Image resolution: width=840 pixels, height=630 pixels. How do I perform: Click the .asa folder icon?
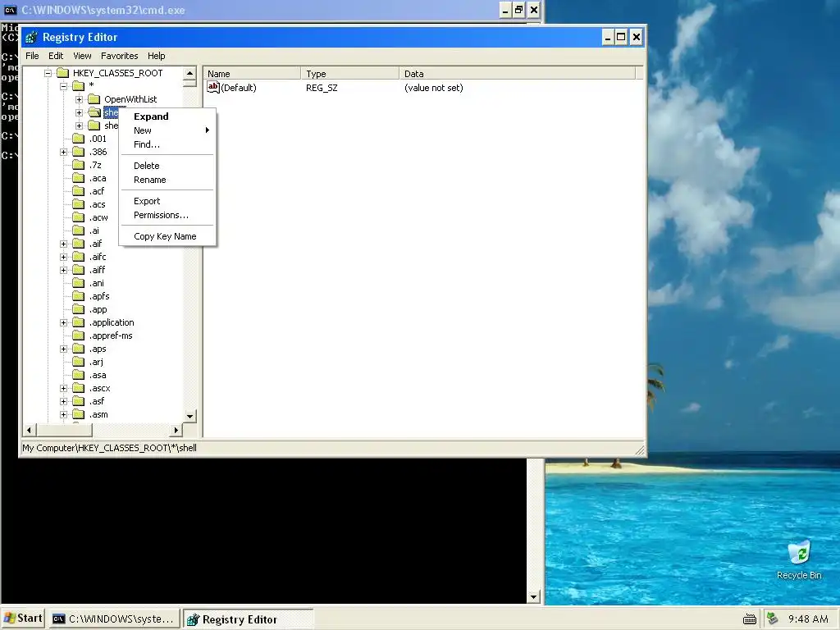(79, 375)
